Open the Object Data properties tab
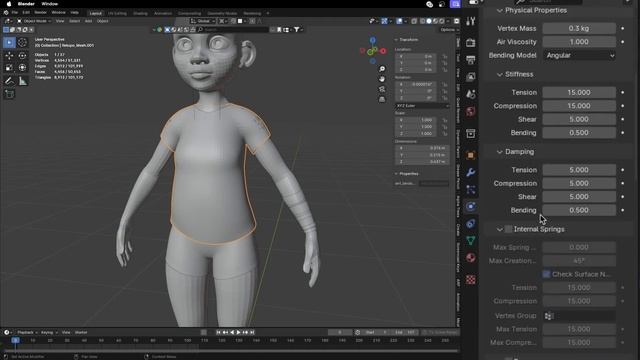The height and width of the screenshot is (360, 640). click(471, 241)
